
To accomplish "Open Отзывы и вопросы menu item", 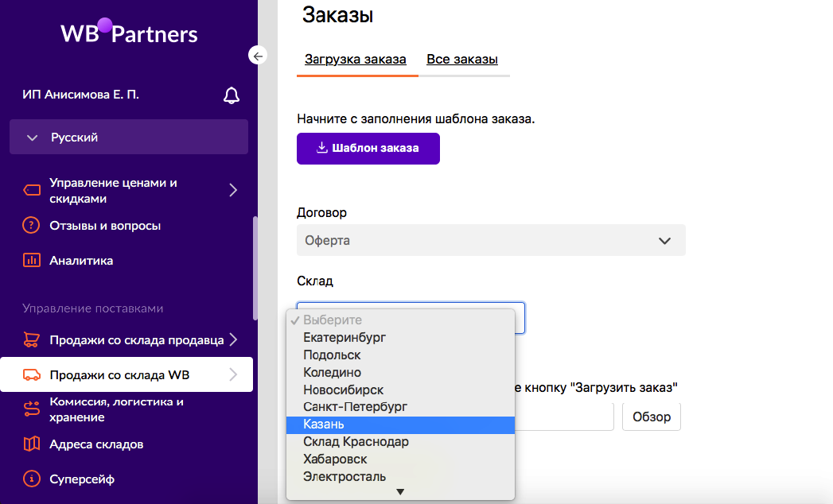I will click(105, 226).
